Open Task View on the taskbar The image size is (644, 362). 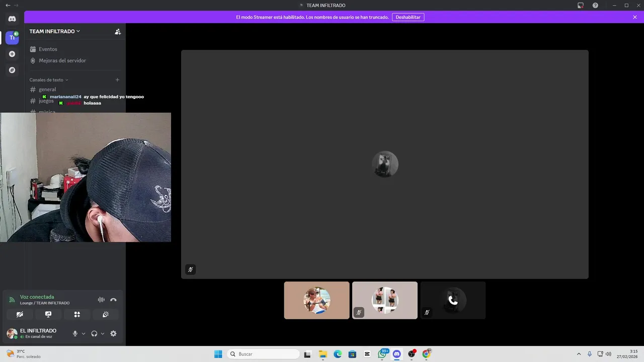tap(307, 354)
